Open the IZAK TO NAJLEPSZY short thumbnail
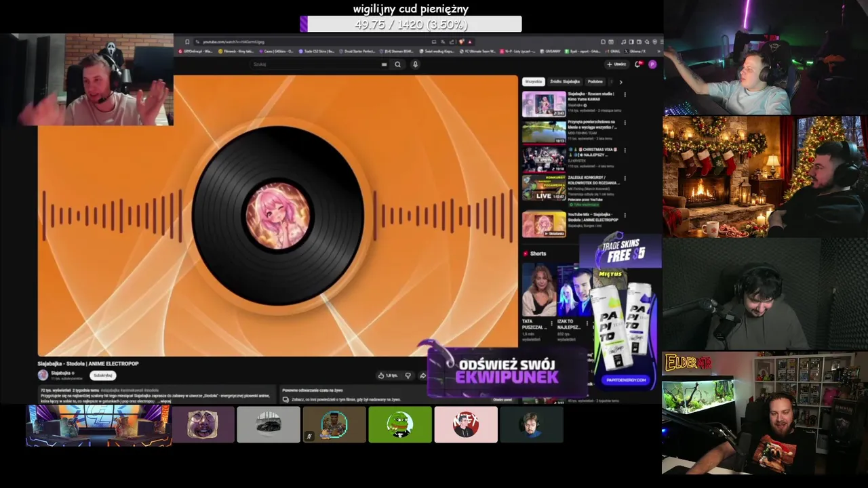868x488 pixels. pos(573,289)
